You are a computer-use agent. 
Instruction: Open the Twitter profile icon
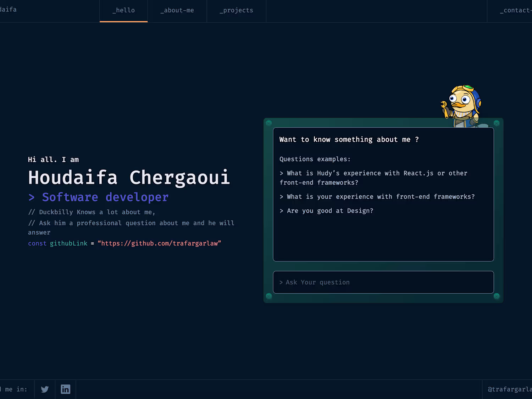(x=45, y=389)
